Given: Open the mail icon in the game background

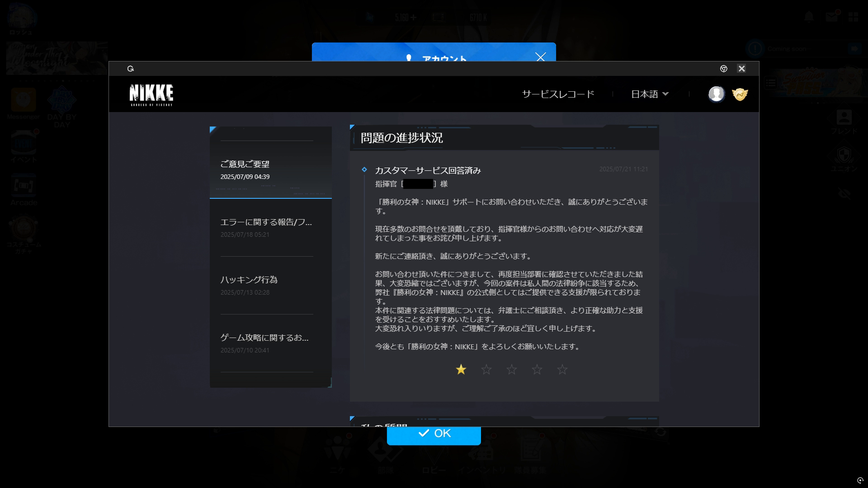Looking at the screenshot, I should (x=831, y=17).
